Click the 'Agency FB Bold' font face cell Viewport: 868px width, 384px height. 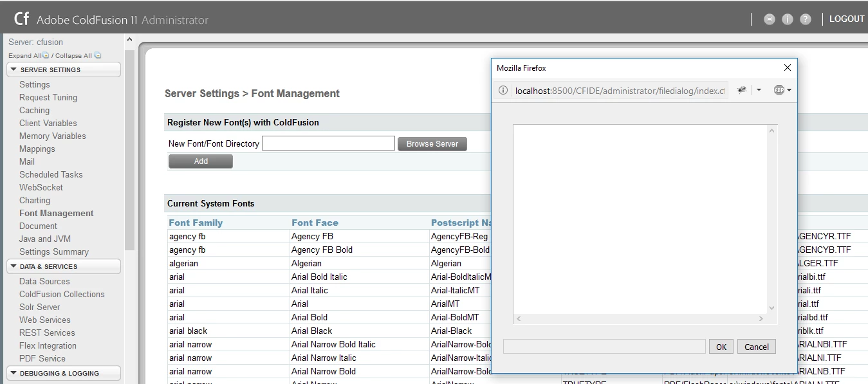(322, 250)
